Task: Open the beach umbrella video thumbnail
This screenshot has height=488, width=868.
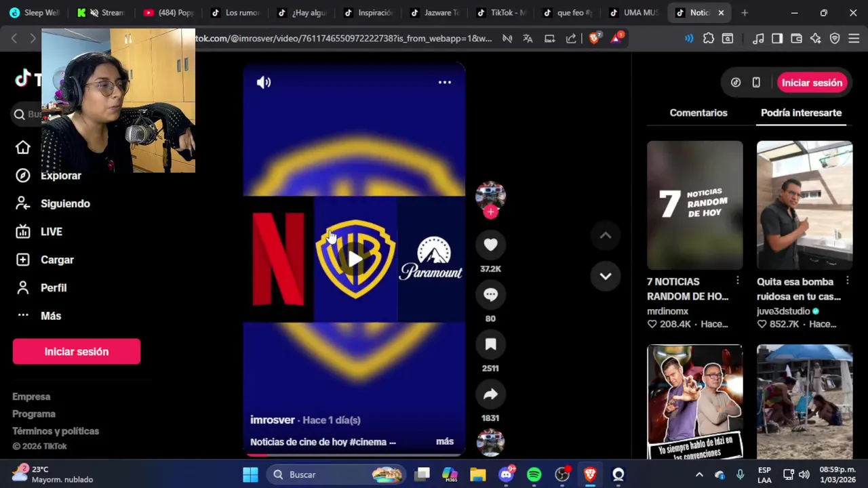Action: tap(804, 402)
